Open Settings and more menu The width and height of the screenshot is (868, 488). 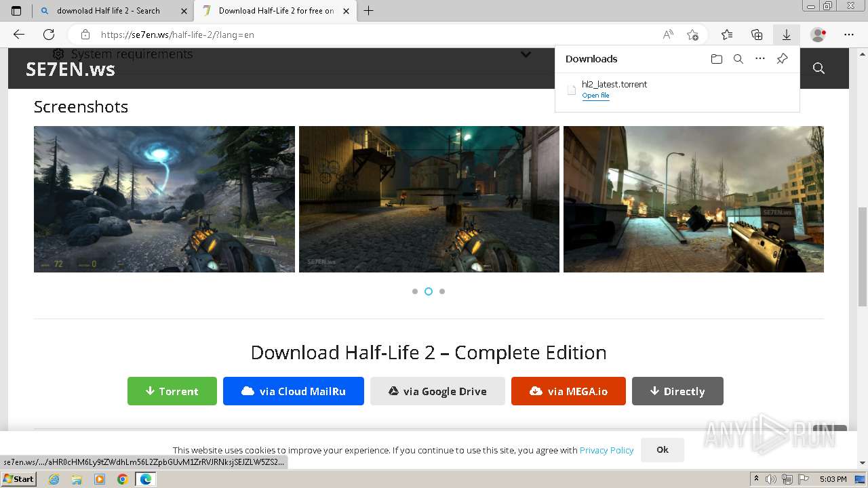click(849, 35)
